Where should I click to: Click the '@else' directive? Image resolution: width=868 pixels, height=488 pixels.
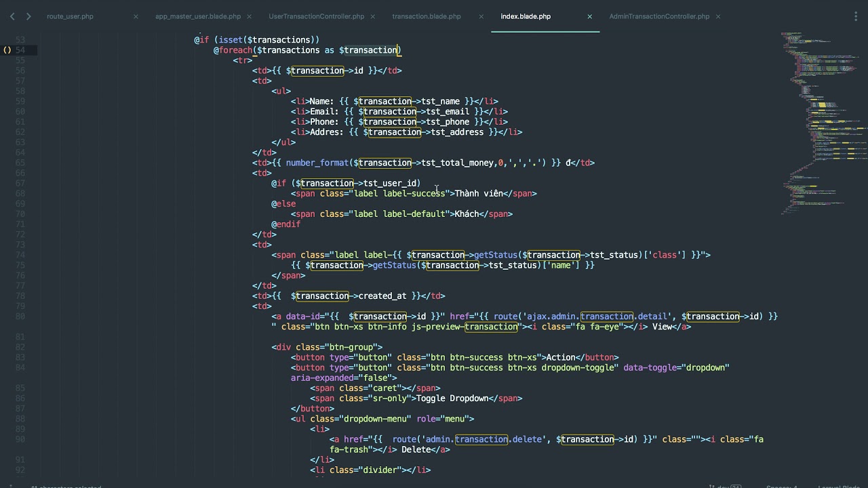283,203
